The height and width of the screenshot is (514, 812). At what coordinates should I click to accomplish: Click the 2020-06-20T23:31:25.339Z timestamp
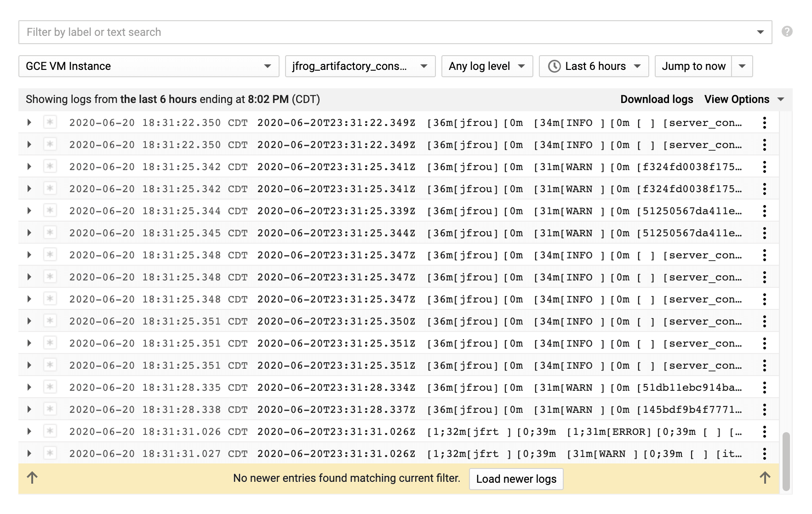[336, 211]
